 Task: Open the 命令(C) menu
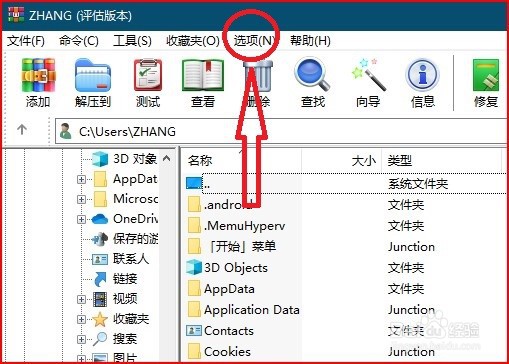[79, 41]
